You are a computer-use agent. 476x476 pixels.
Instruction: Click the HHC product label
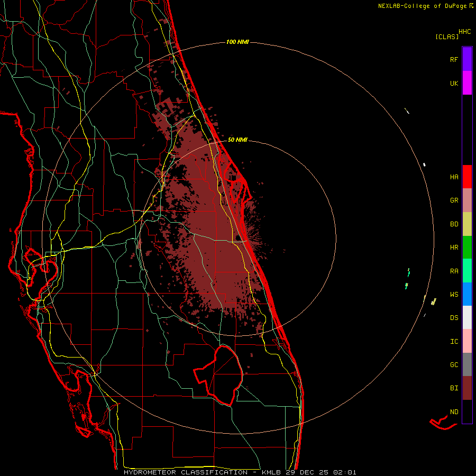(x=464, y=32)
